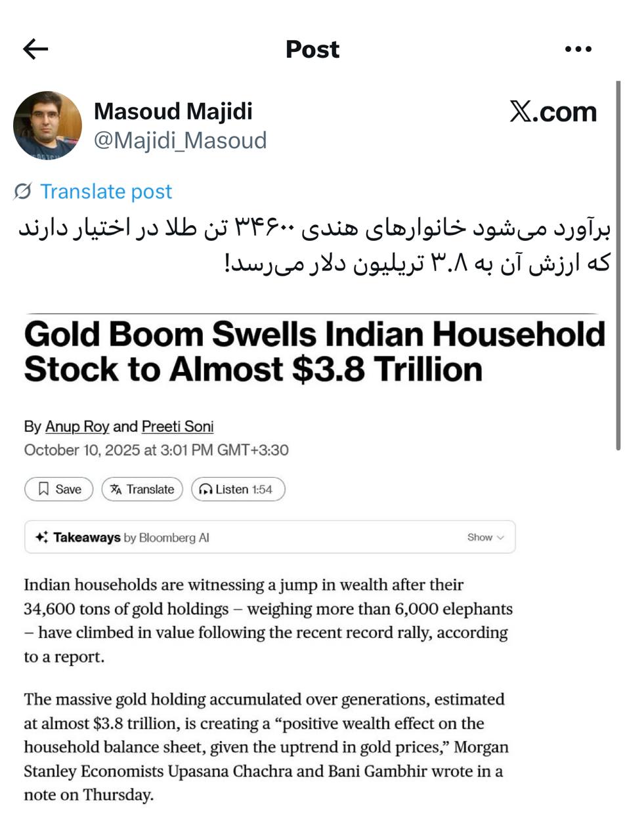Save the article with the bookmark button
This screenshot has height=840, width=625.
pos(59,489)
